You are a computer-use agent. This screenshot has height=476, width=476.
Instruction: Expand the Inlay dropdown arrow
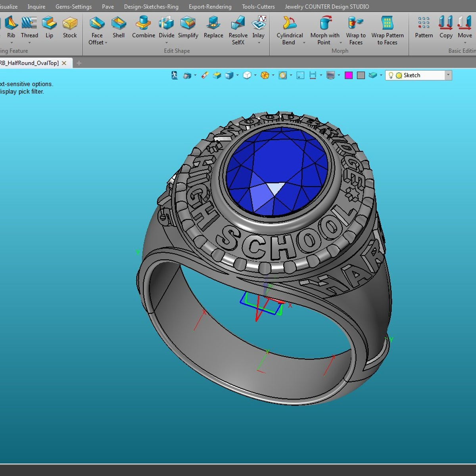pyautogui.click(x=259, y=43)
